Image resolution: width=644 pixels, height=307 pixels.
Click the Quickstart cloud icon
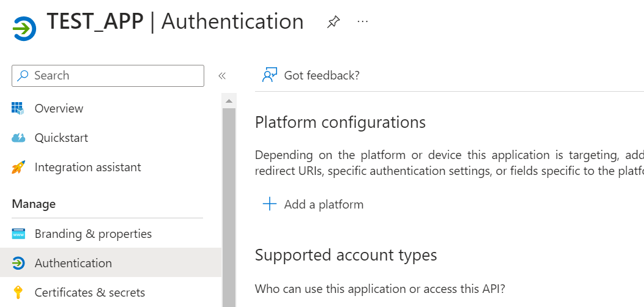tap(18, 138)
